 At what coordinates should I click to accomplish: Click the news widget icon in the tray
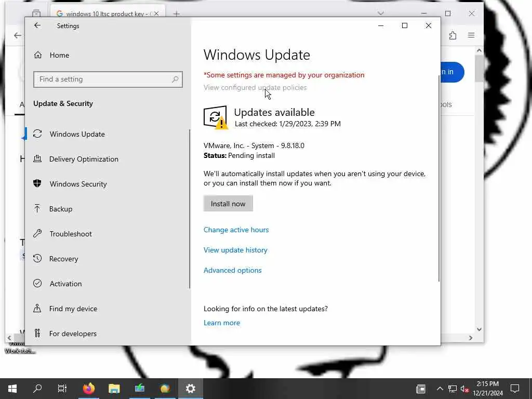tap(421, 389)
